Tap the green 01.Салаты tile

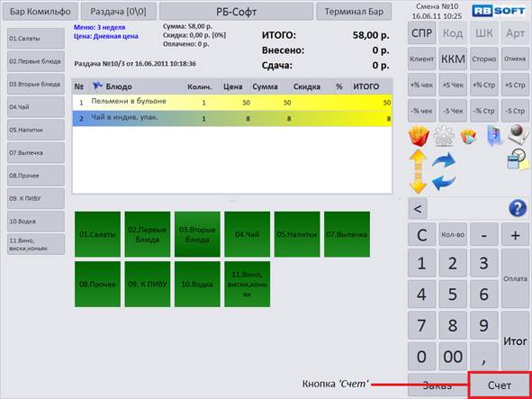(x=97, y=234)
